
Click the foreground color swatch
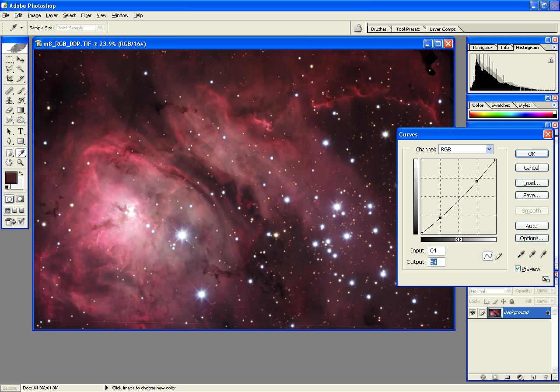point(10,177)
